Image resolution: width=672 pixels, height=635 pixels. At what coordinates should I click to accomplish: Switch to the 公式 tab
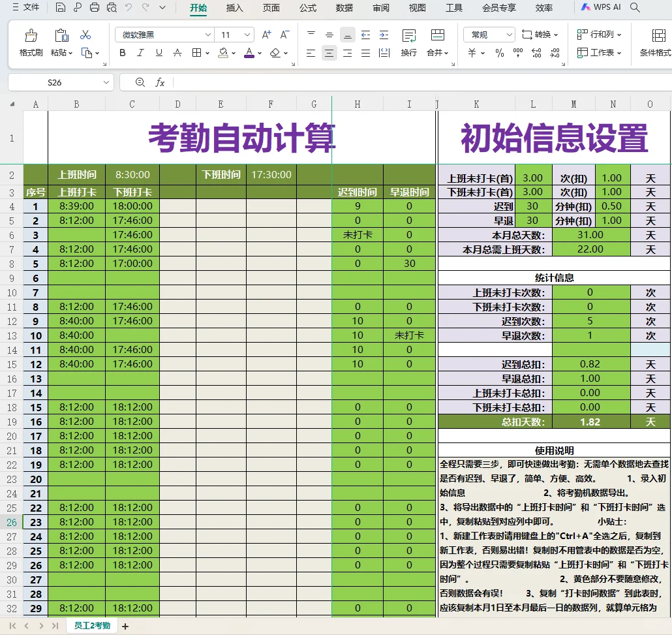(308, 8)
